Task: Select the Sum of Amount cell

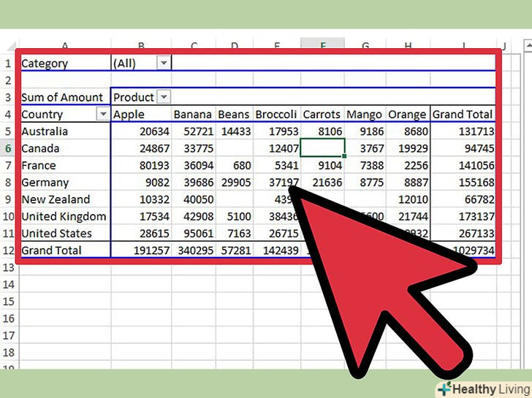Action: pyautogui.click(x=64, y=97)
